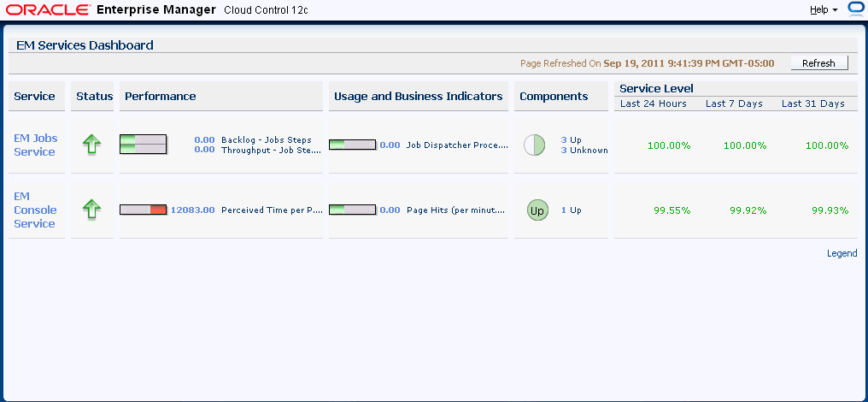The height and width of the screenshot is (402, 868).
Task: Click the half-filled components pie for EM Jobs Service
Action: (535, 145)
